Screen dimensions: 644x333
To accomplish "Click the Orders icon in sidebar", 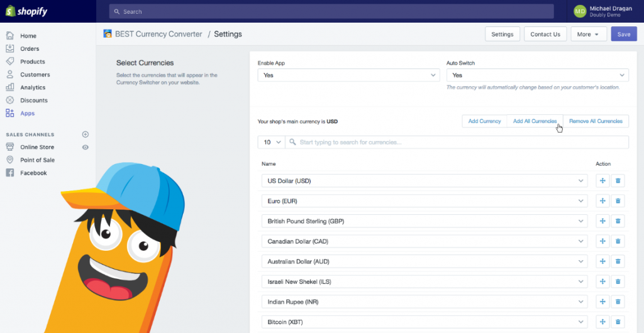I will click(x=10, y=48).
